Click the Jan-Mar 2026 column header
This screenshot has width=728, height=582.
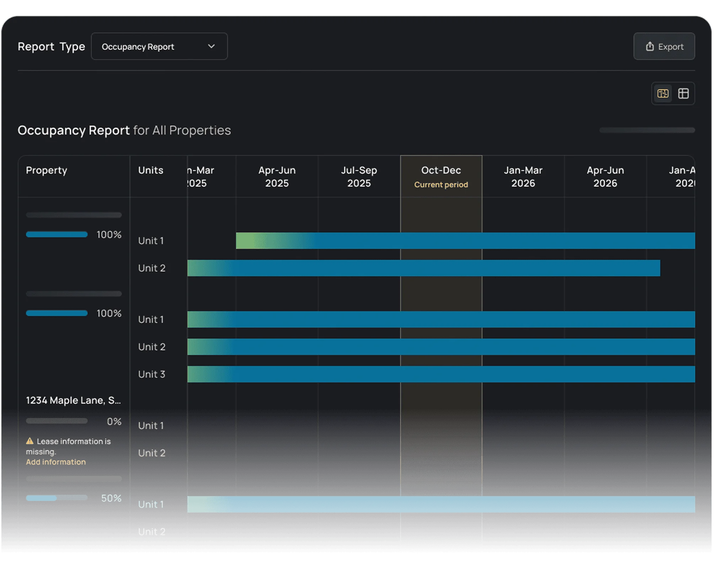(523, 176)
